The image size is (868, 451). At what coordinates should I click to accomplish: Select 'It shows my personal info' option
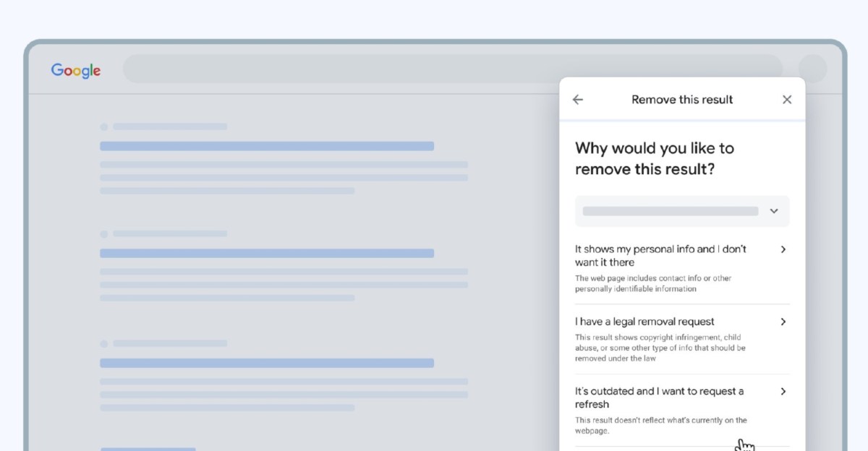(x=682, y=268)
